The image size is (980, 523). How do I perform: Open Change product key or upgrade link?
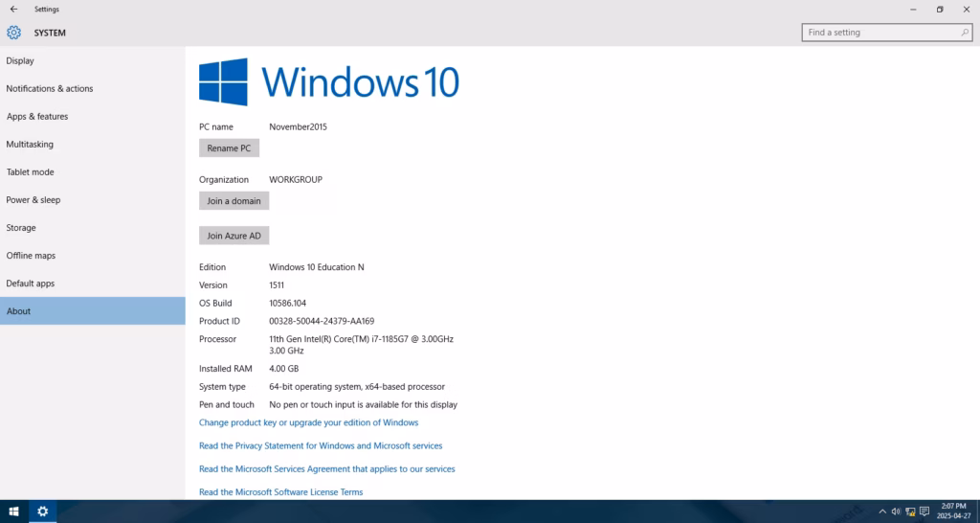pyautogui.click(x=309, y=423)
